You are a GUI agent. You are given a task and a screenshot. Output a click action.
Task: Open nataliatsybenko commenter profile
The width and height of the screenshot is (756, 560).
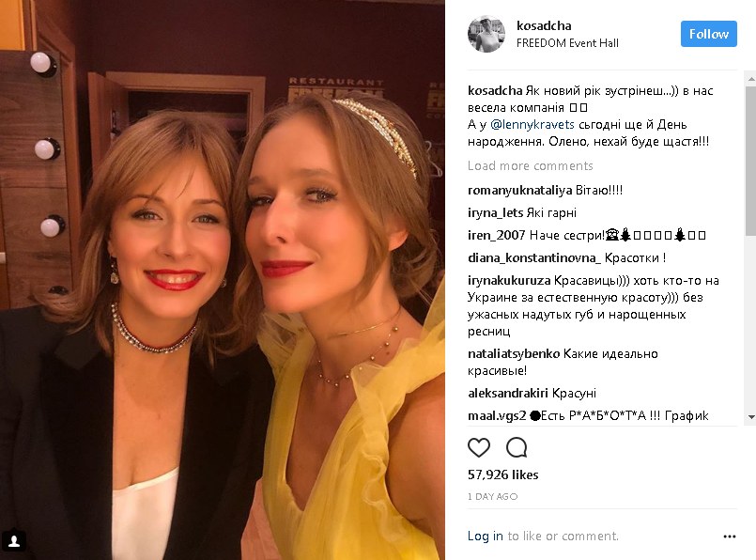pyautogui.click(x=514, y=354)
